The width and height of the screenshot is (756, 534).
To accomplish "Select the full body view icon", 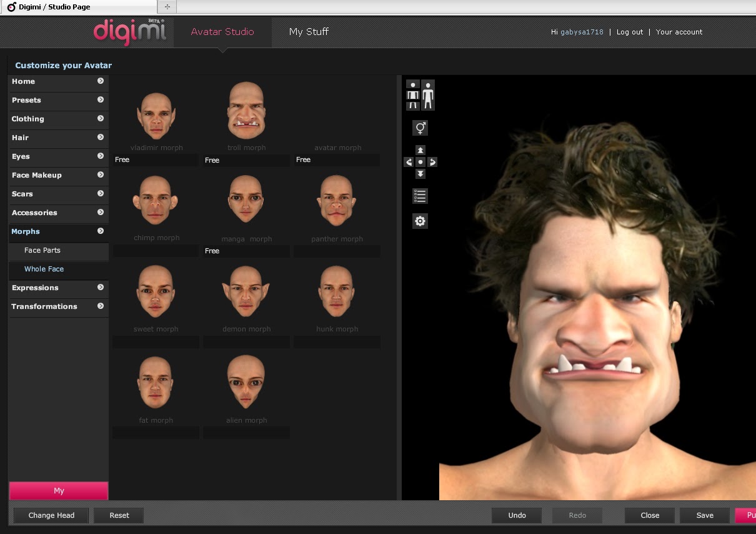I will click(428, 95).
